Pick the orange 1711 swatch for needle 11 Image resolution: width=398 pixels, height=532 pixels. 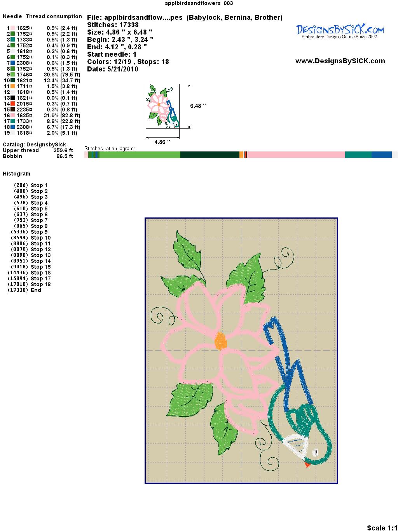tap(13, 86)
